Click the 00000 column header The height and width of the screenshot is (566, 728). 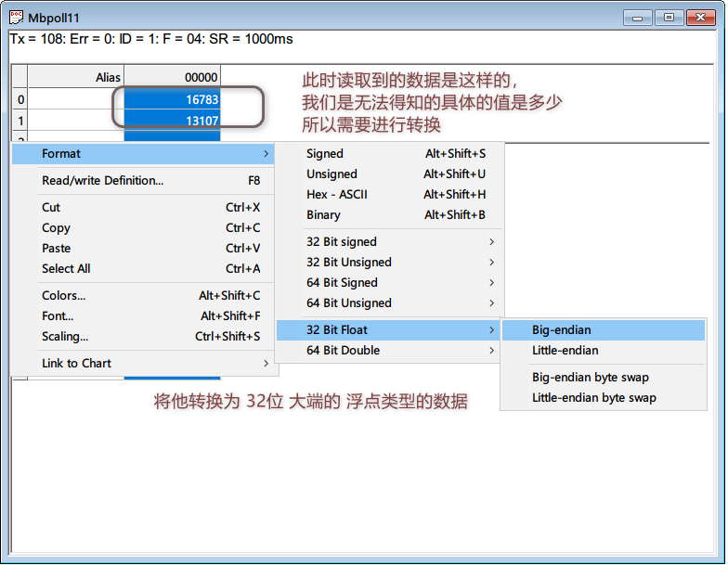(x=173, y=77)
